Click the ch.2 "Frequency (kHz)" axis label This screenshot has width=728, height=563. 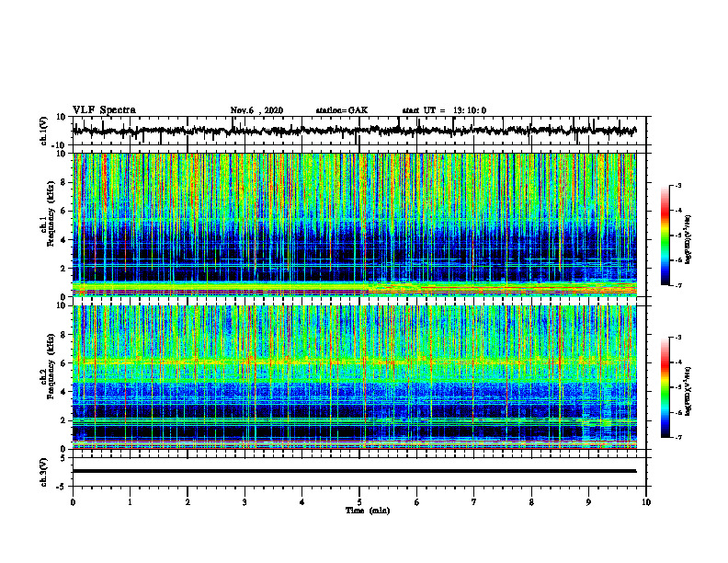tap(51, 366)
